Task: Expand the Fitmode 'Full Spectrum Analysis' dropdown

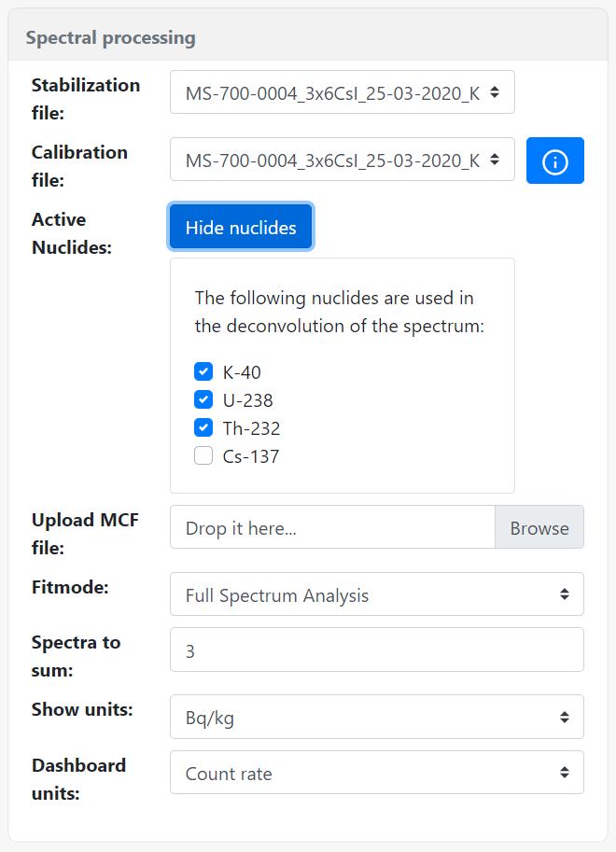Action: click(x=376, y=594)
